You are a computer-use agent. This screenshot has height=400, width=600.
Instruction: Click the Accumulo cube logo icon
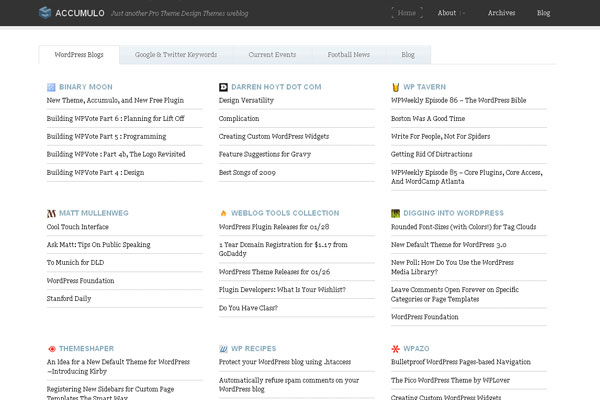coord(45,13)
